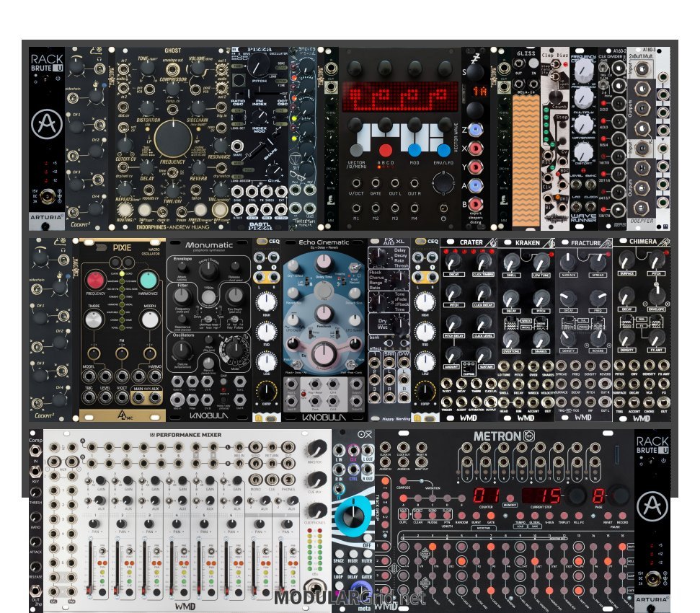
Task: Click the red B jack on Disting
Action: 475,204
